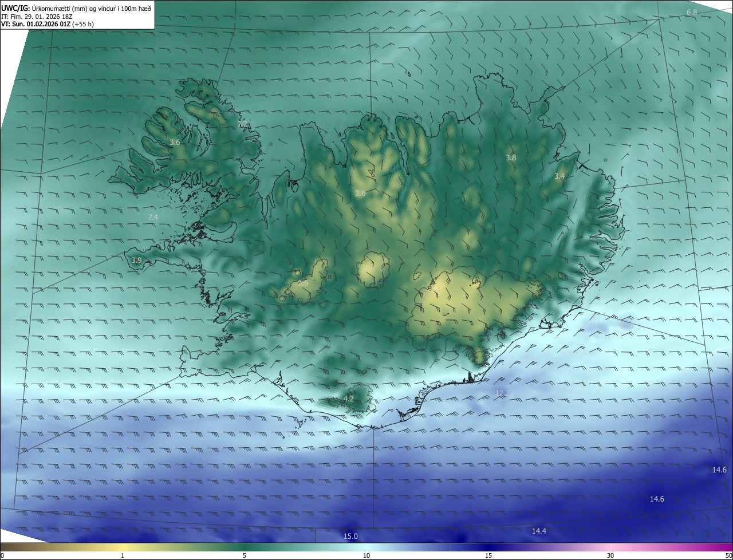
Task: Click the map value "3.4"
Action: click(x=559, y=176)
